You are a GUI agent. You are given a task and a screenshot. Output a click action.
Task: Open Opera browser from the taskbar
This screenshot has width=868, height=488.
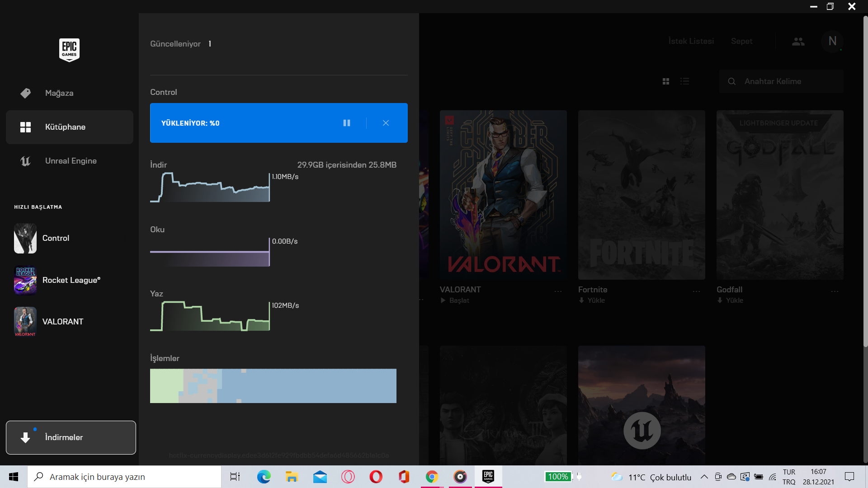pos(376,477)
